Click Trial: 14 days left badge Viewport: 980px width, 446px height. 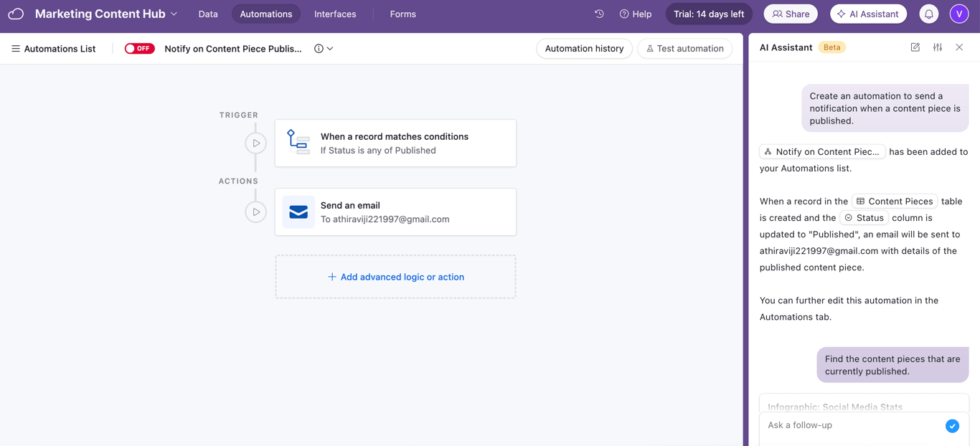[709, 14]
